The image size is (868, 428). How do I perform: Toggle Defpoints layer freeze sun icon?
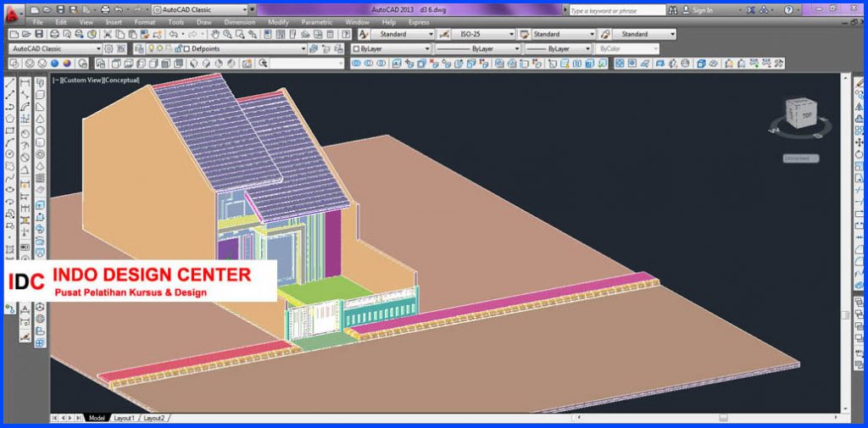point(159,48)
